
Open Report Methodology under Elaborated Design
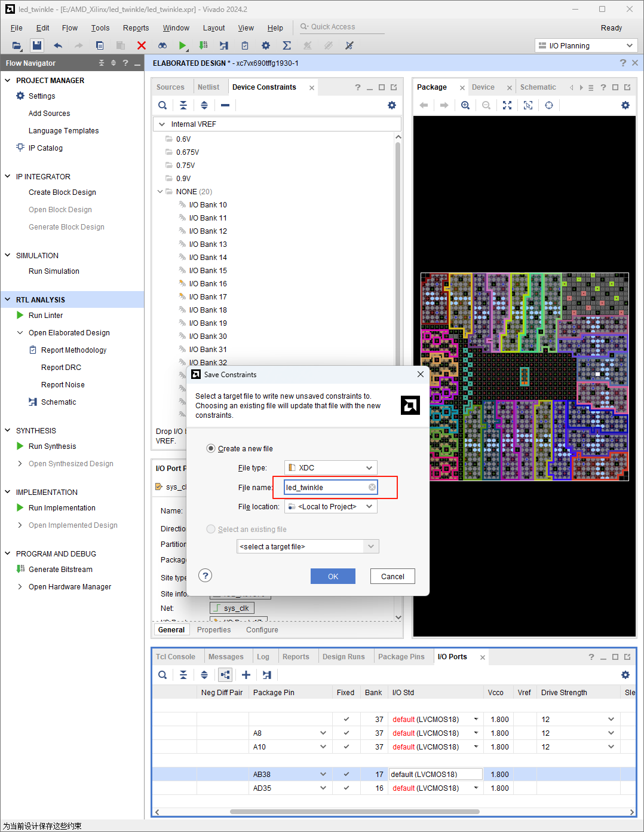point(74,350)
